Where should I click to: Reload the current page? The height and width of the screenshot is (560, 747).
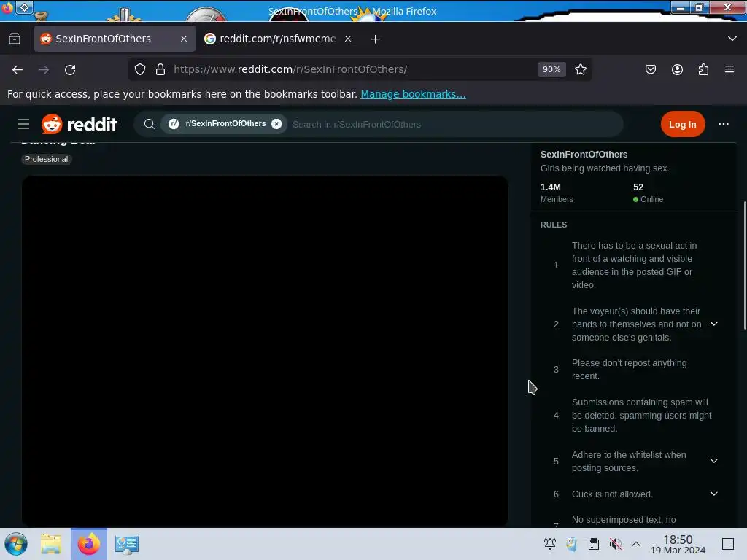70,70
